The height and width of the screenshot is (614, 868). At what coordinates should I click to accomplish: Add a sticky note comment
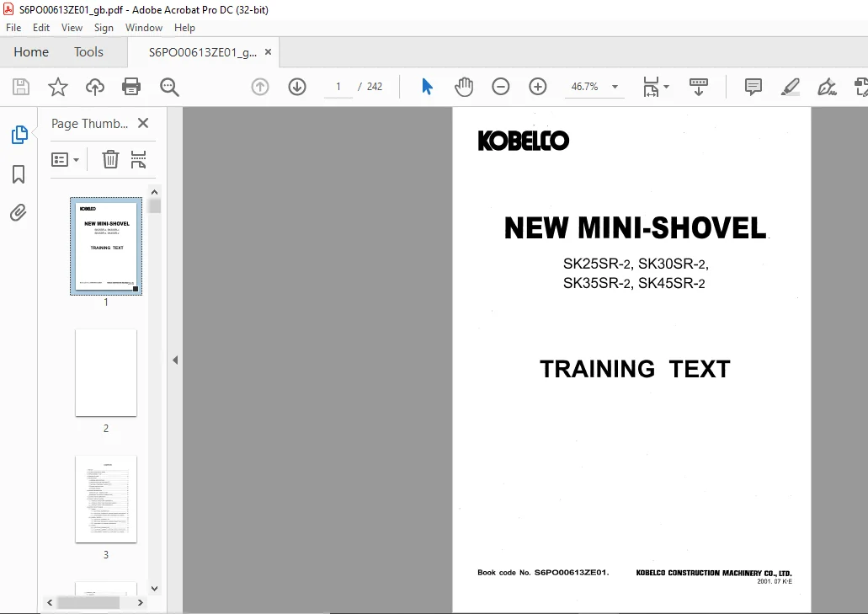(x=754, y=87)
